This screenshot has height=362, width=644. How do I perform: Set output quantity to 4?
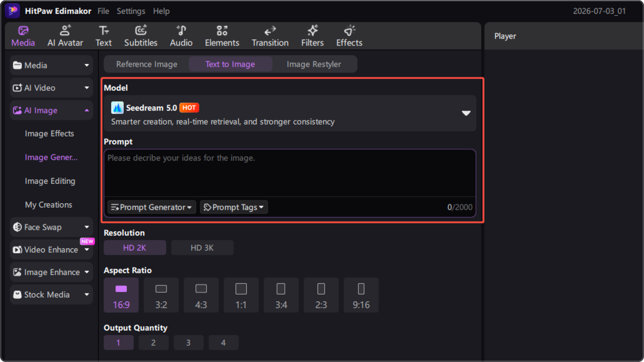(x=223, y=343)
